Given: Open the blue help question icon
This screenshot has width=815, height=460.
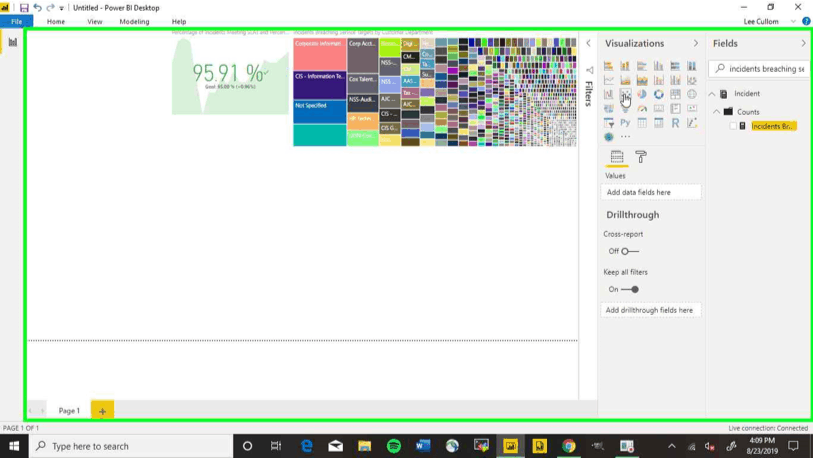Looking at the screenshot, I should tap(806, 22).
